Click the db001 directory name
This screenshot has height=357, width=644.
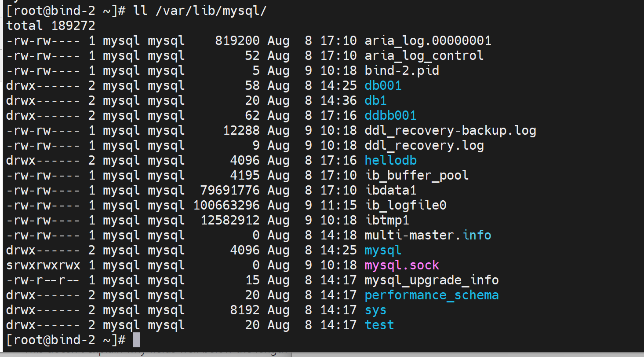383,86
